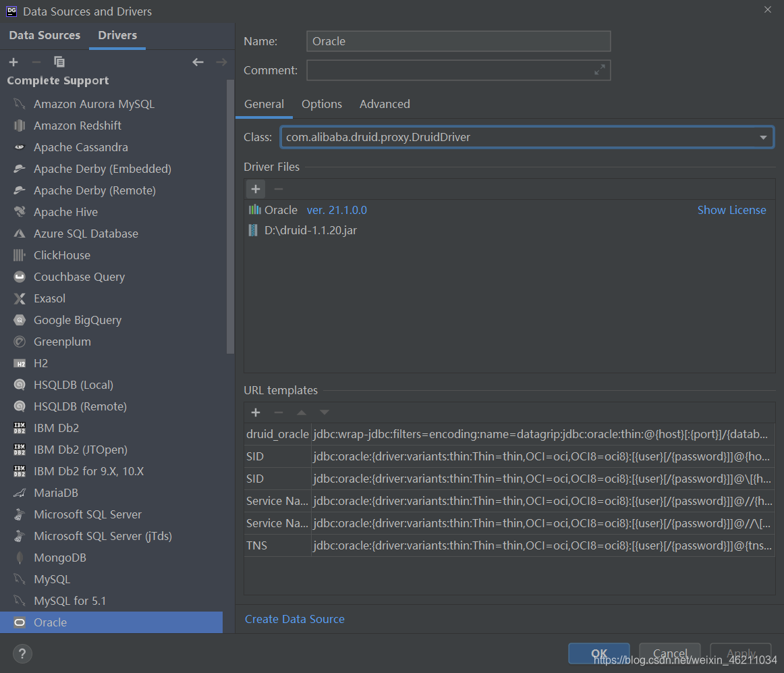
Task: Add a new driver with the plus icon
Action: (13, 61)
